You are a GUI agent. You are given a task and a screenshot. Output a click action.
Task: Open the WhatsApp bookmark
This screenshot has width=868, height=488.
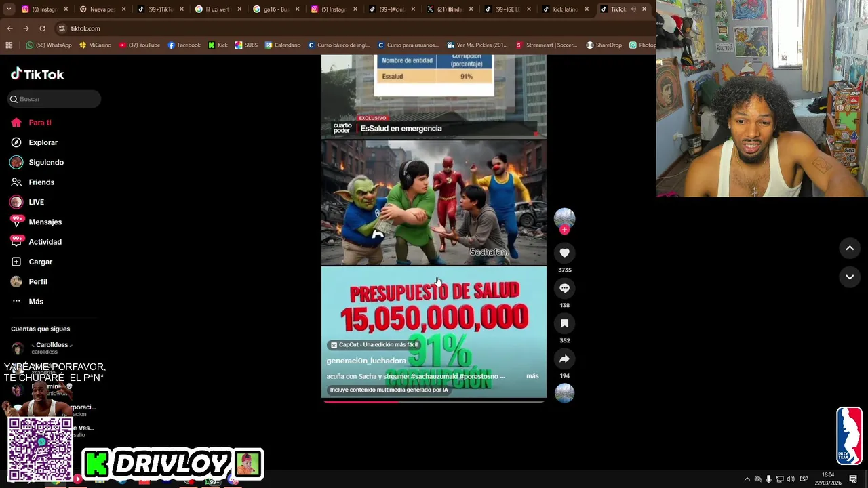(x=49, y=45)
